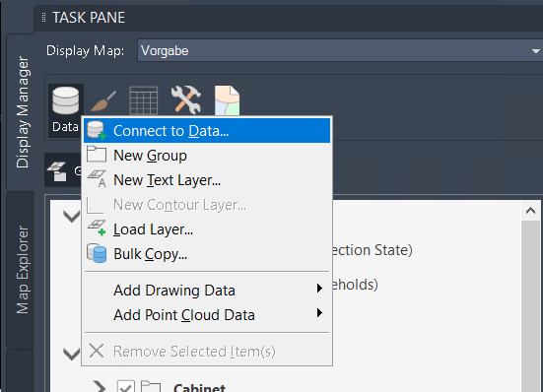Open the Tools wrench and hammer icon
Viewport: 543px width, 392px height.
pos(186,99)
